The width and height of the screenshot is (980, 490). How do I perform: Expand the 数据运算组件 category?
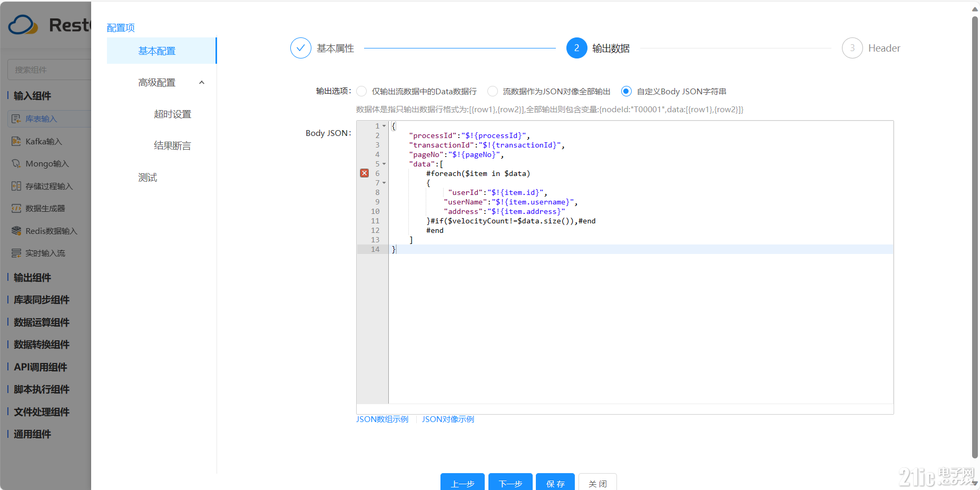(41, 322)
